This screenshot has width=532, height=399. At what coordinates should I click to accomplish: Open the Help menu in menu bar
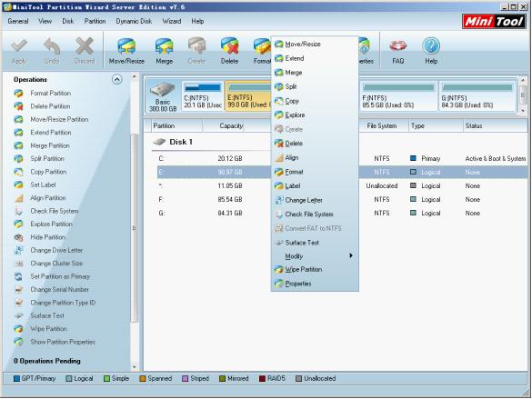point(197,21)
